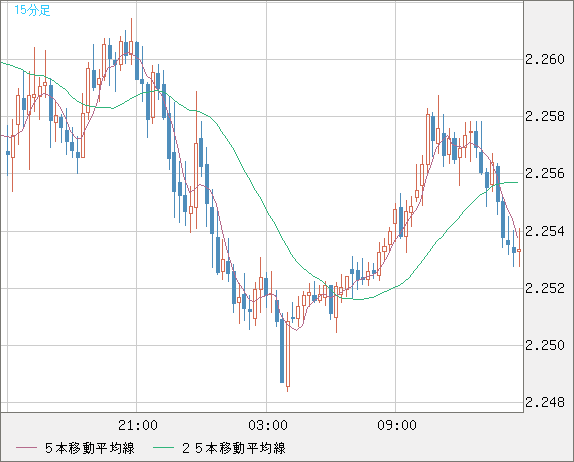Click the 2.254 price axis label

[545, 231]
